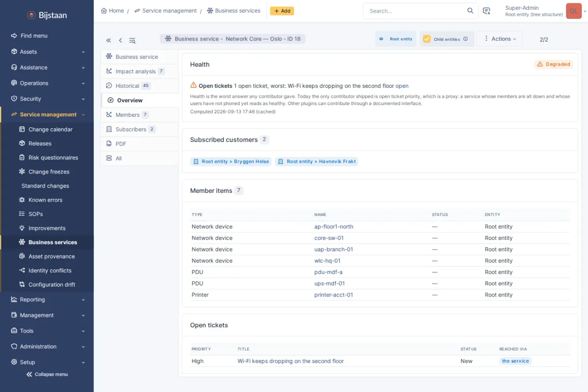This screenshot has height=392, width=588.
Task: Switch to the Historical tab
Action: (139, 86)
